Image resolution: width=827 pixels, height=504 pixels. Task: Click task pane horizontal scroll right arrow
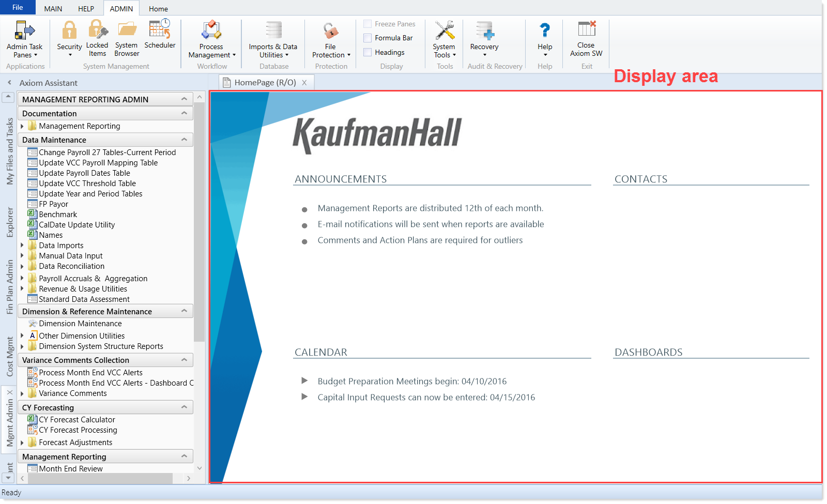pos(188,479)
